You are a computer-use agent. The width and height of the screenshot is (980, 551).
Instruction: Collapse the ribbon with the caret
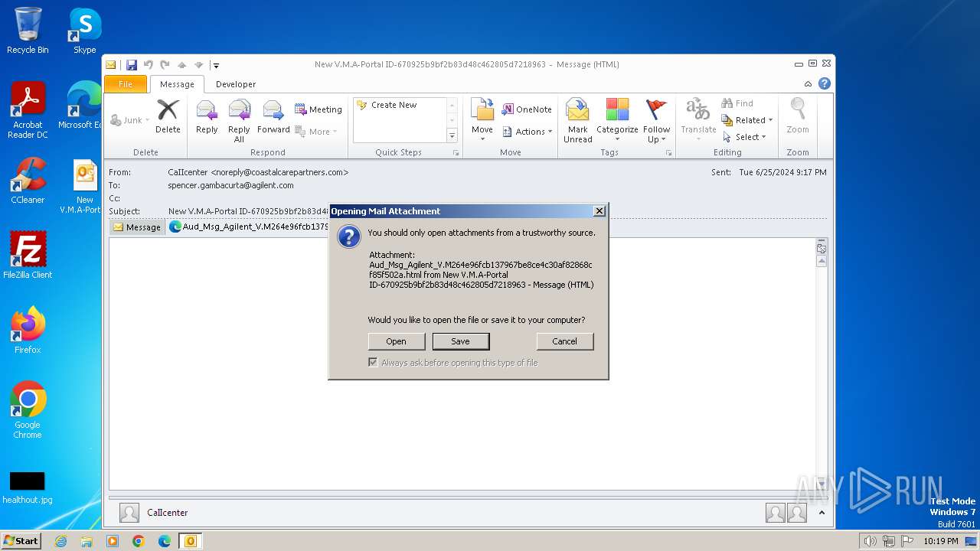coord(808,83)
